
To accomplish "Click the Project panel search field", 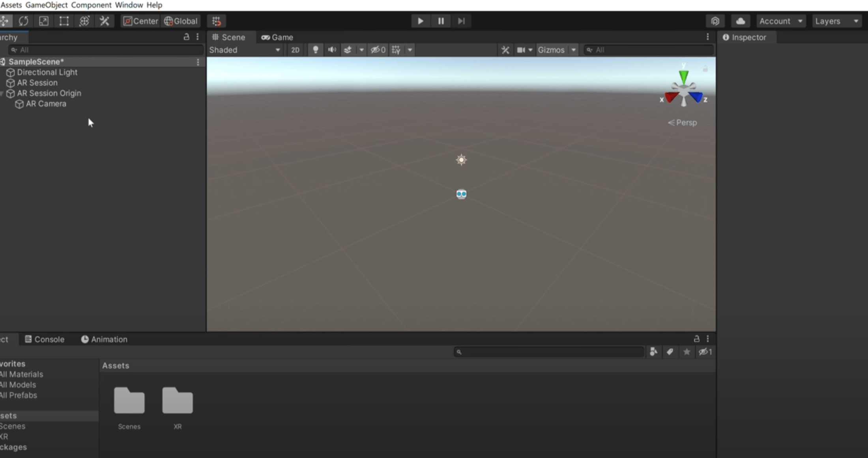I will 549,352.
